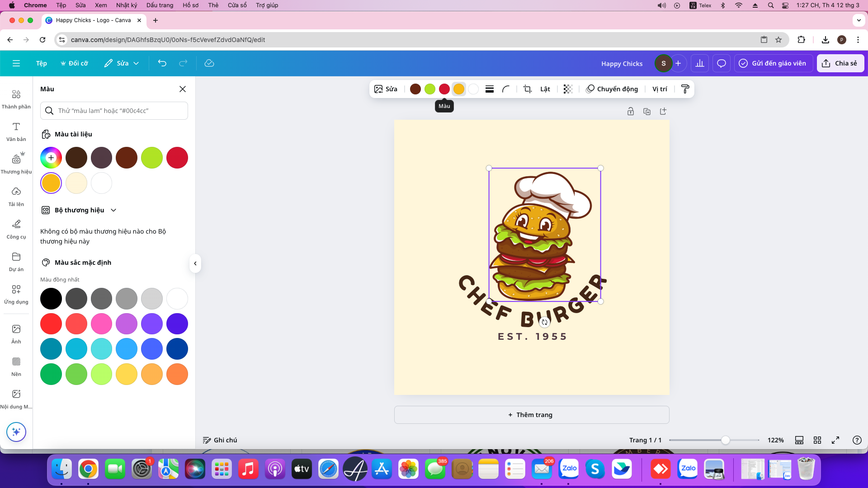Screen dimensions: 868x488
Task: Collapse the color side panel
Action: click(195, 263)
